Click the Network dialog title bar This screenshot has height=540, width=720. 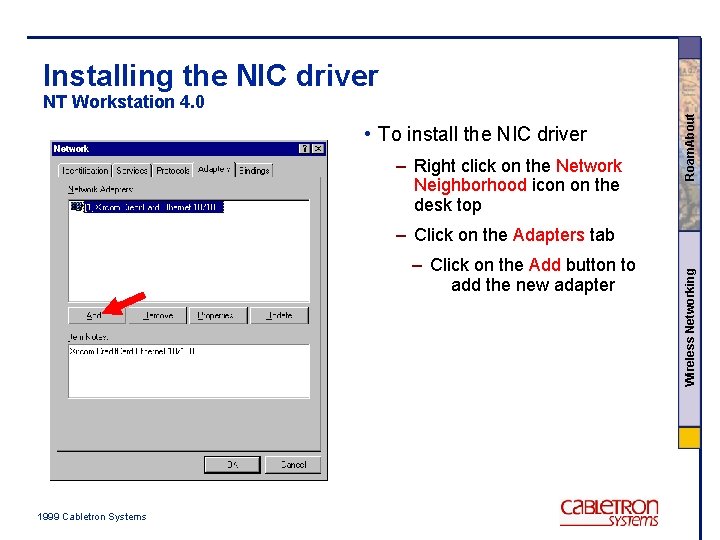(x=189, y=148)
